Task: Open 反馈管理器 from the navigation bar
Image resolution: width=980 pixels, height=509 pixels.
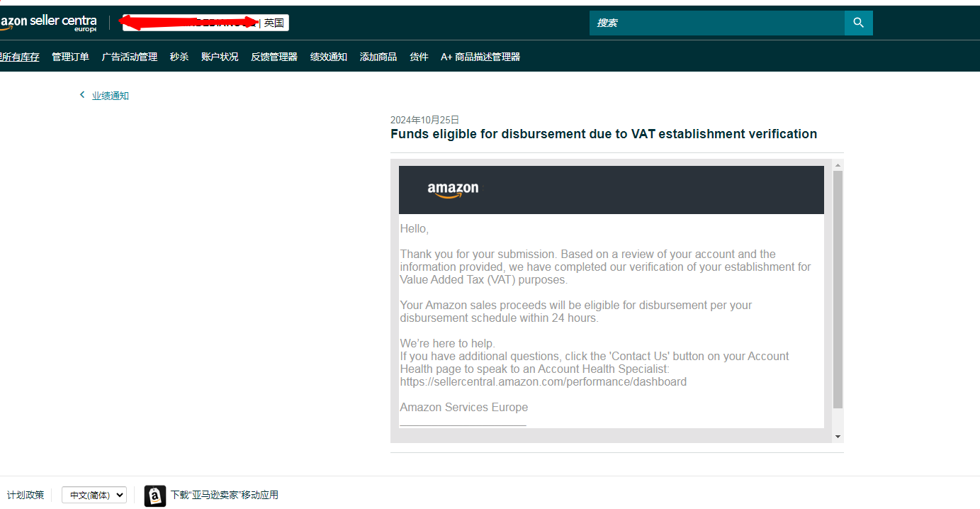Action: pos(274,57)
